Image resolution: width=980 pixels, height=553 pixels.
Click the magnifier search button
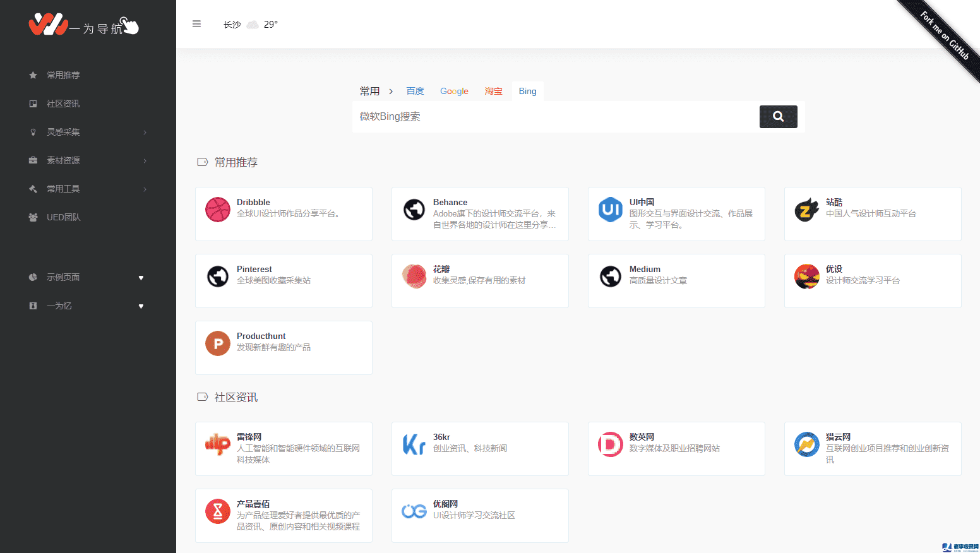(x=778, y=117)
